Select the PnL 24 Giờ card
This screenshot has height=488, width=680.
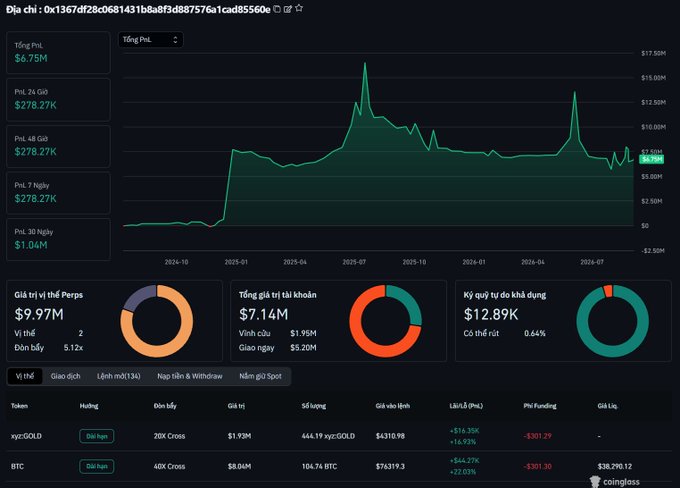[58, 99]
